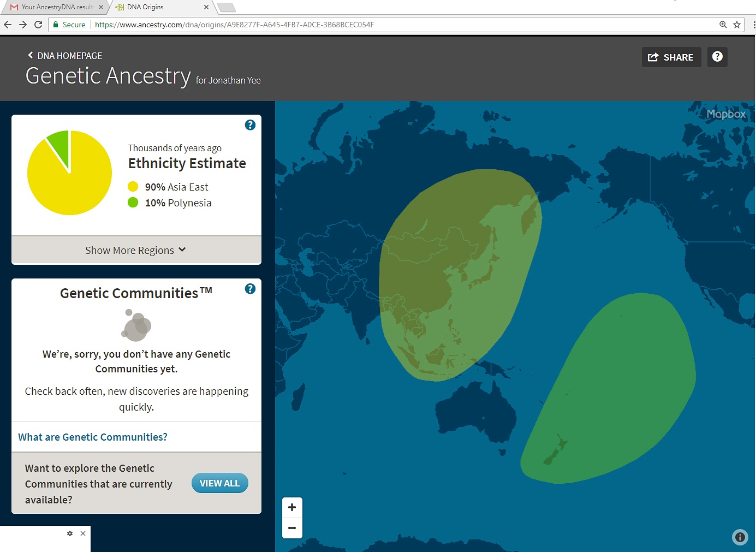Click the Genetic Communities bubbles icon
This screenshot has width=756, height=552.
click(136, 325)
